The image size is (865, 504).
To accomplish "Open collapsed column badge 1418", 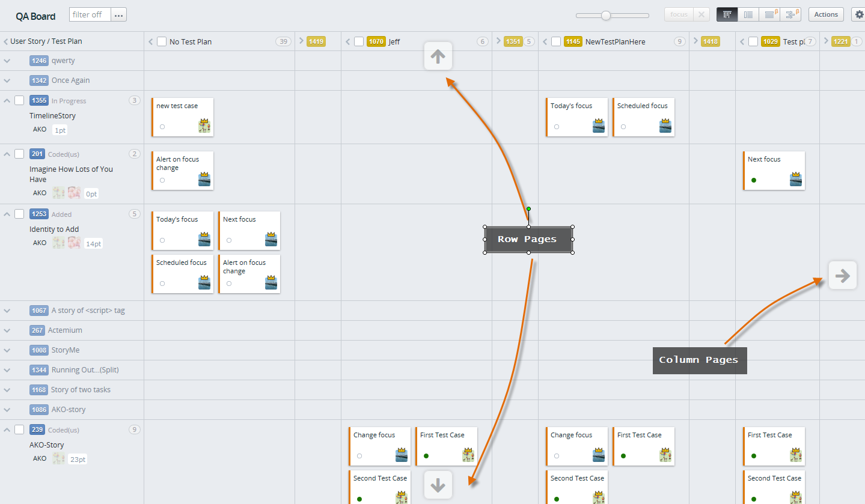I will [710, 41].
